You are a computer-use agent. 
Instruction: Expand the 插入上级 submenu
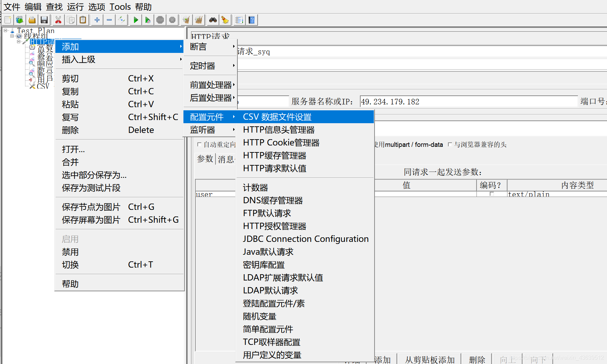point(119,60)
